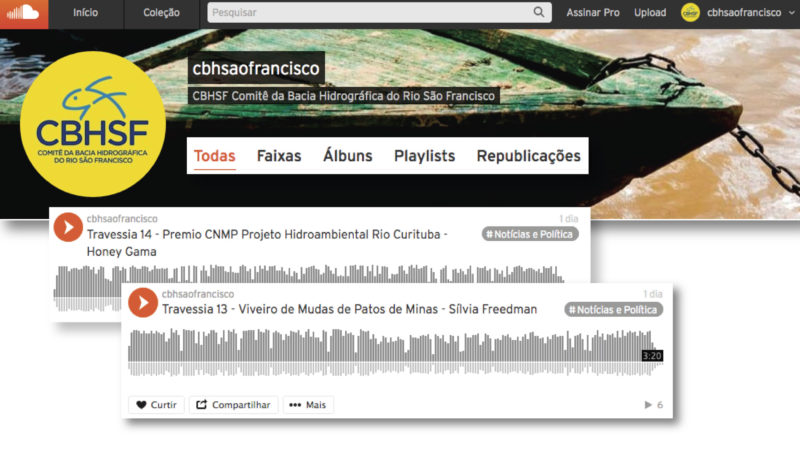Click the Pesquisar search field
This screenshot has height=458, width=800.
click(370, 13)
